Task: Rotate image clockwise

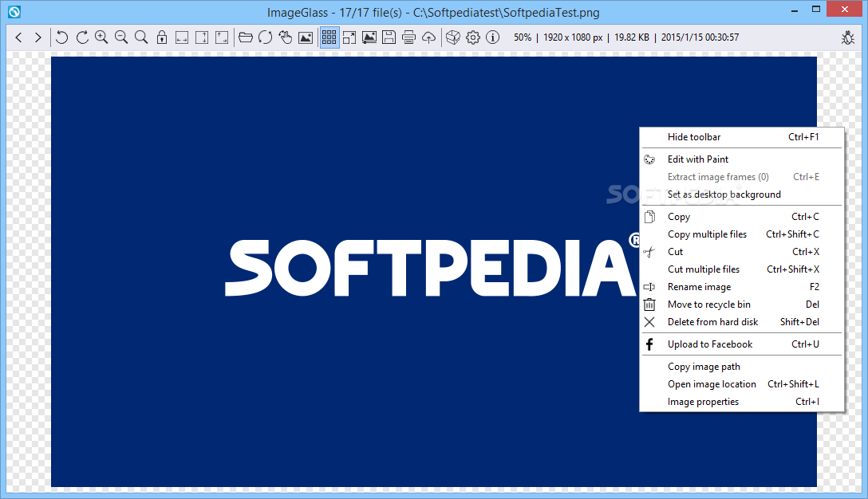Action: (82, 37)
